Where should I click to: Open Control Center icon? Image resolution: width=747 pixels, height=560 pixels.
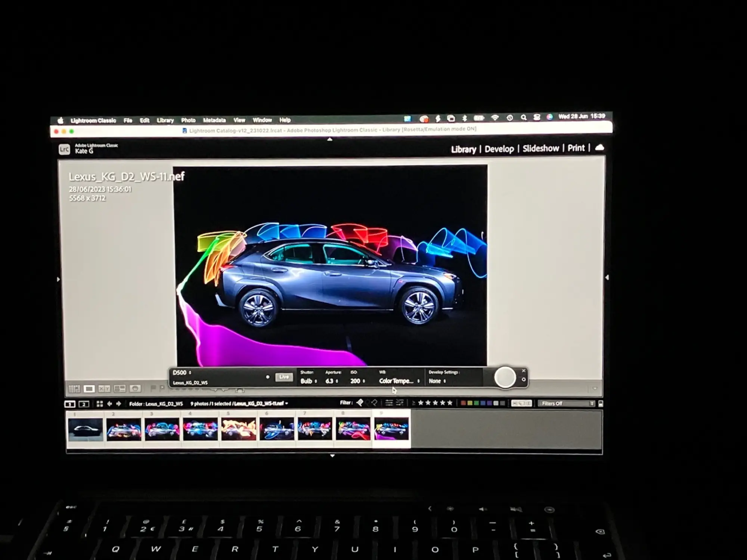pos(537,117)
